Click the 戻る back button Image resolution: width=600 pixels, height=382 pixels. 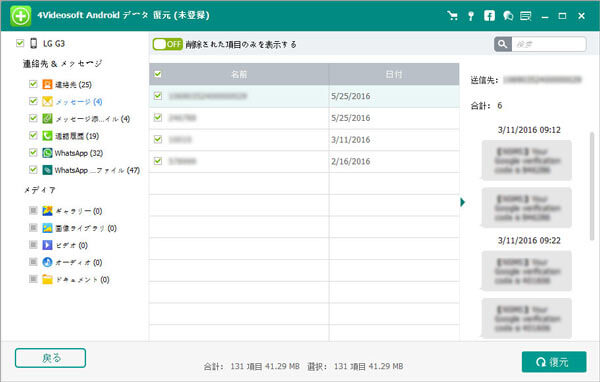click(x=51, y=358)
